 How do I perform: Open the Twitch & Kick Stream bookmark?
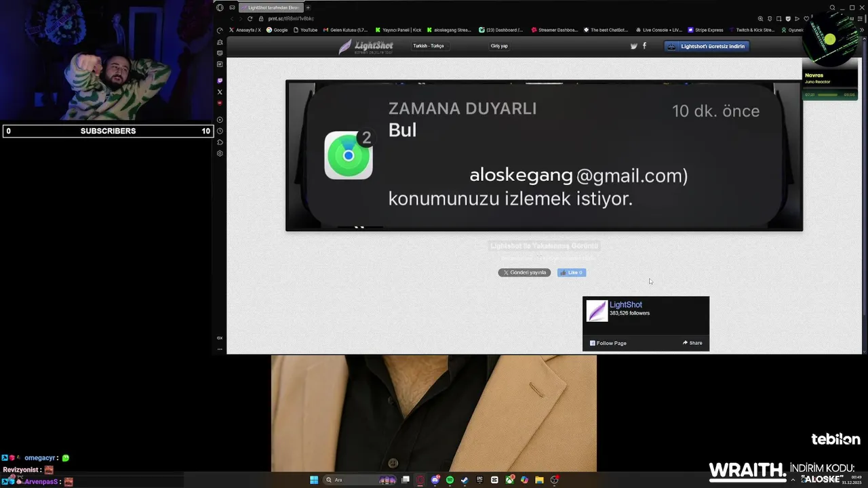pos(751,30)
